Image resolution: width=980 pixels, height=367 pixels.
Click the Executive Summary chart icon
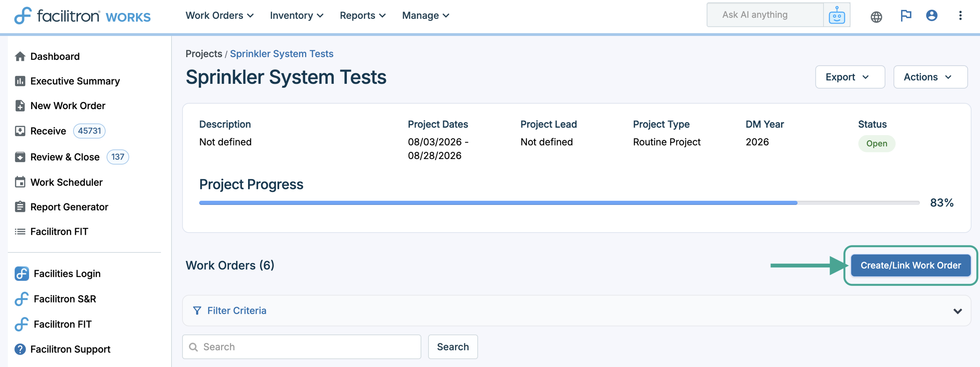pyautogui.click(x=20, y=81)
